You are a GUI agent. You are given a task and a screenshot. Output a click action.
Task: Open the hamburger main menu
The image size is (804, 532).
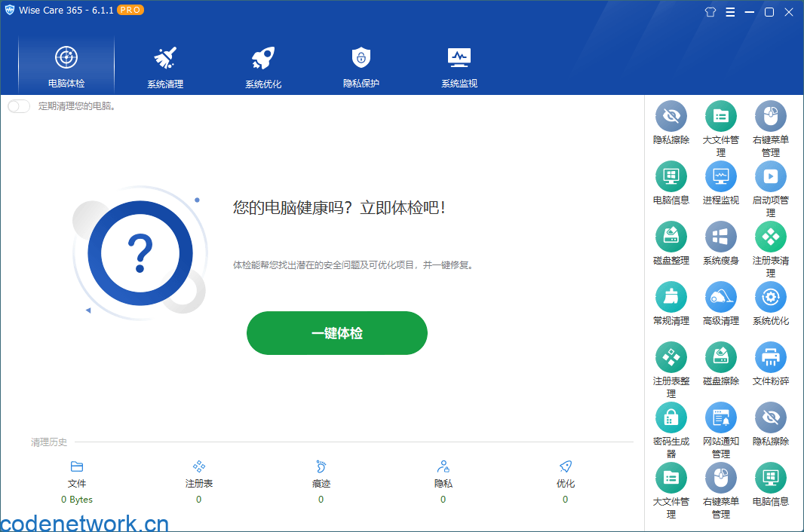[730, 11]
